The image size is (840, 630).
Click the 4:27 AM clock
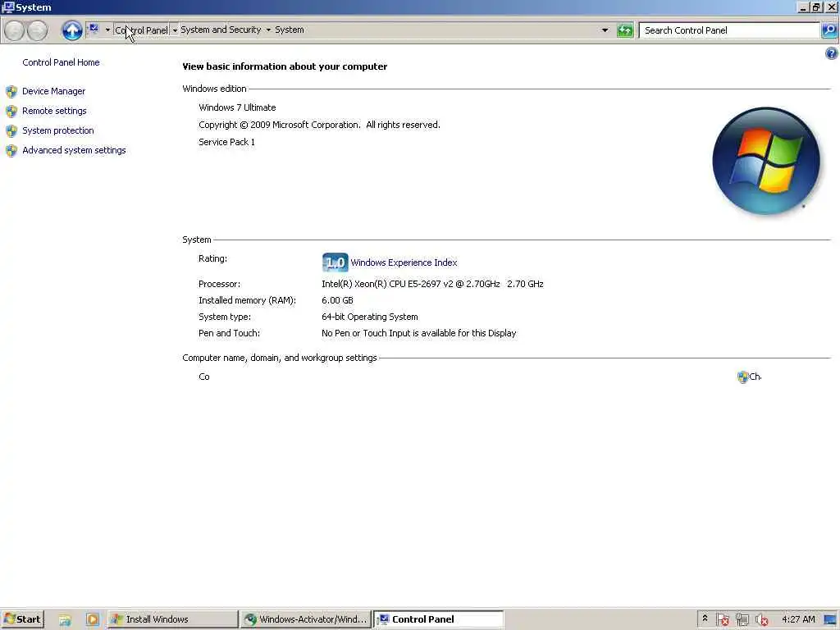(x=798, y=619)
